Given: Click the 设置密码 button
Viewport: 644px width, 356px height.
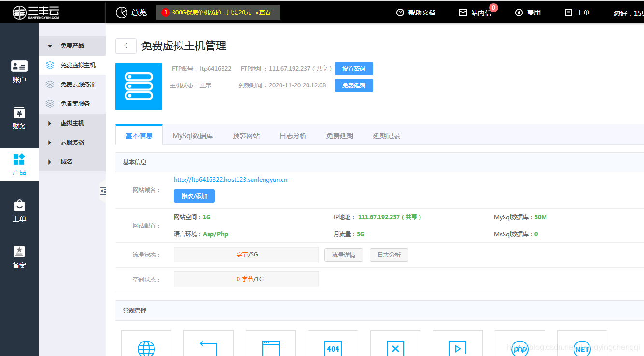Looking at the screenshot, I should pos(354,69).
